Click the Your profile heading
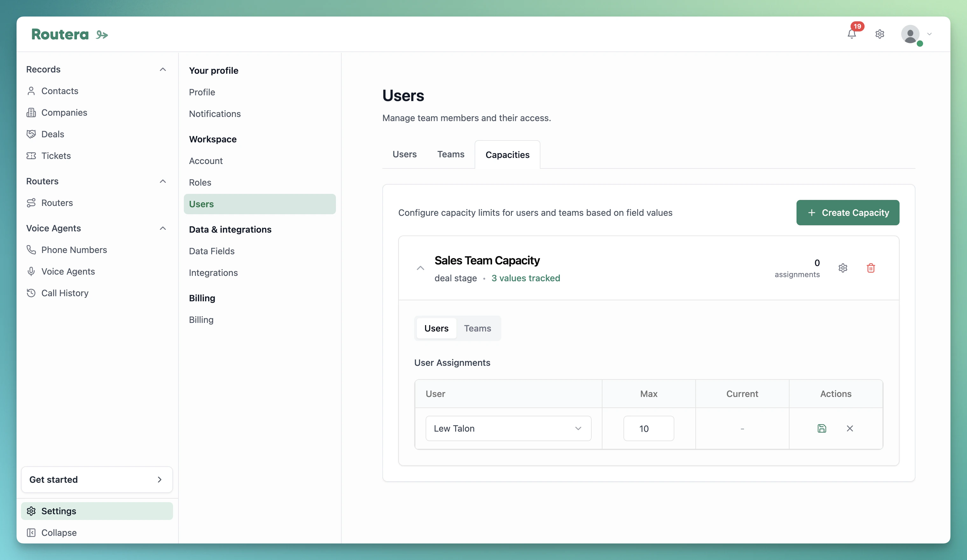 213,71
